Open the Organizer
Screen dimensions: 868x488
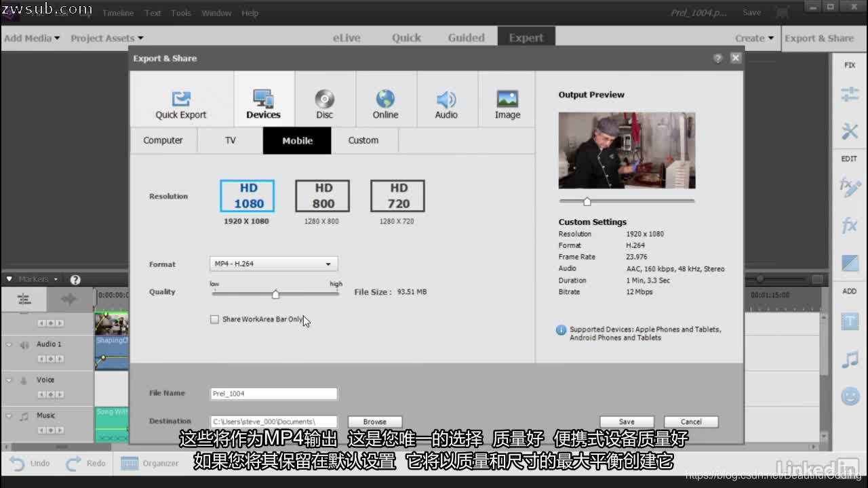pyautogui.click(x=149, y=464)
